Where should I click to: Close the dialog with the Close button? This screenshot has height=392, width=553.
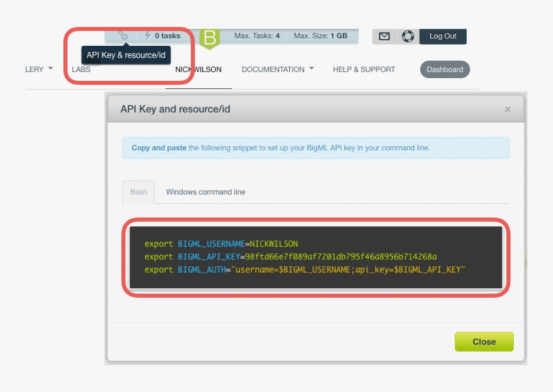click(484, 341)
